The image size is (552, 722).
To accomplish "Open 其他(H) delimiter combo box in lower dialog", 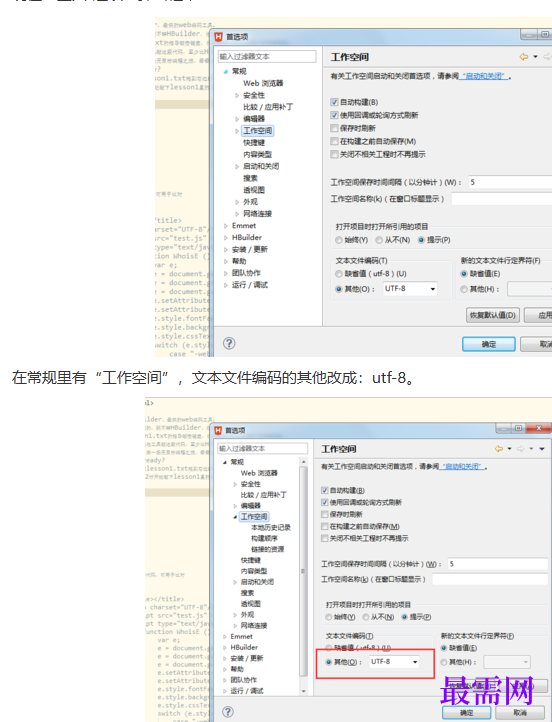I will (506, 662).
